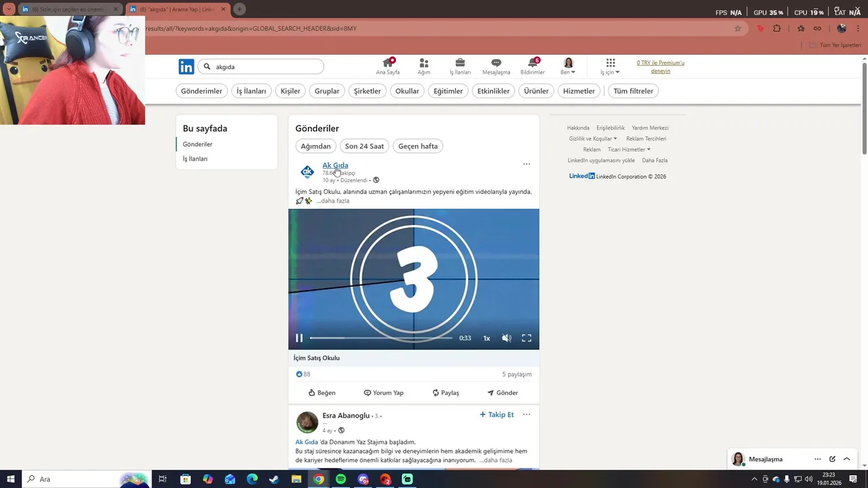Open Steam from the Windows taskbar
Screen dimensions: 868x488
pyautogui.click(x=274, y=479)
